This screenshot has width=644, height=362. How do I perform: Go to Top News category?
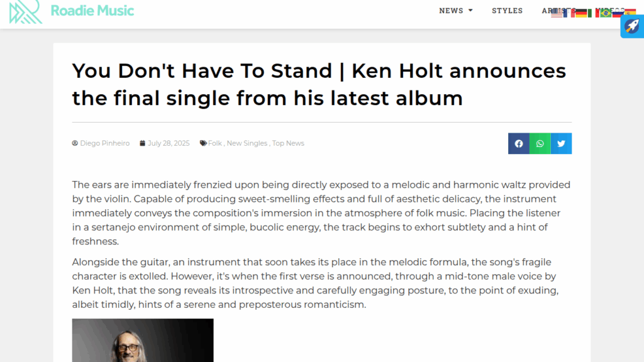288,143
